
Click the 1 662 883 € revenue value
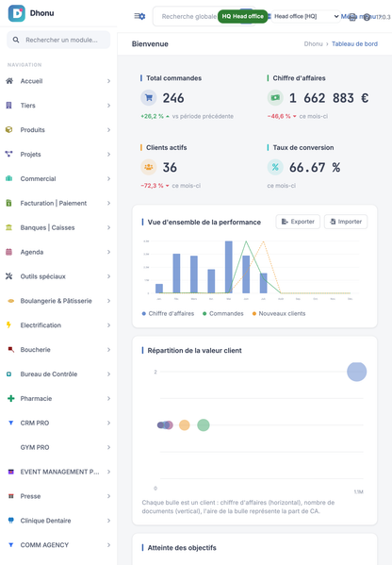coord(329,98)
